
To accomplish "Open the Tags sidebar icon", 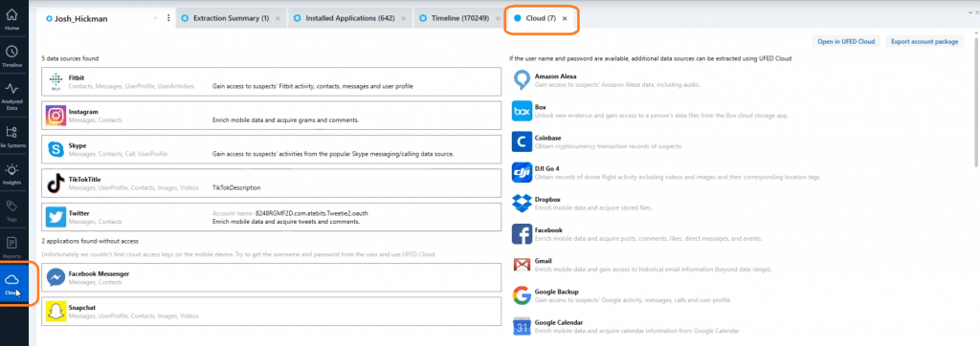I will point(11,210).
